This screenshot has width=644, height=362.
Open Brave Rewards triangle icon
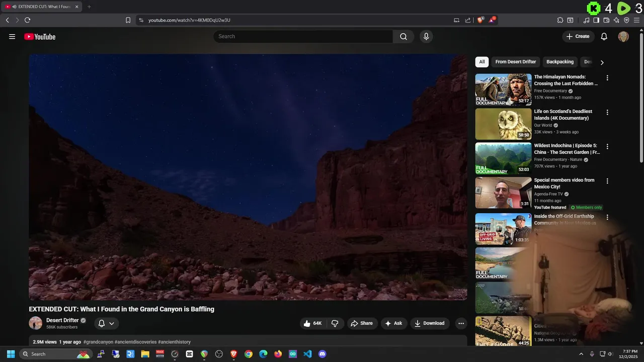492,20
